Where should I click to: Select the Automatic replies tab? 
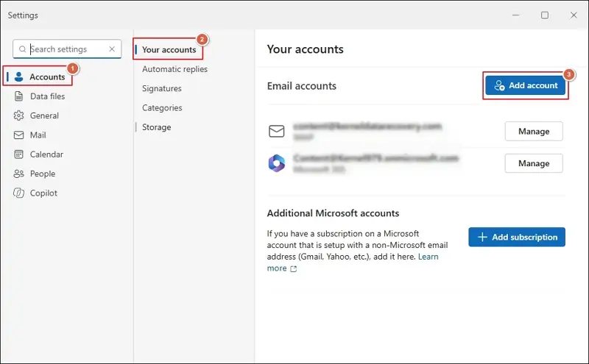(x=174, y=69)
